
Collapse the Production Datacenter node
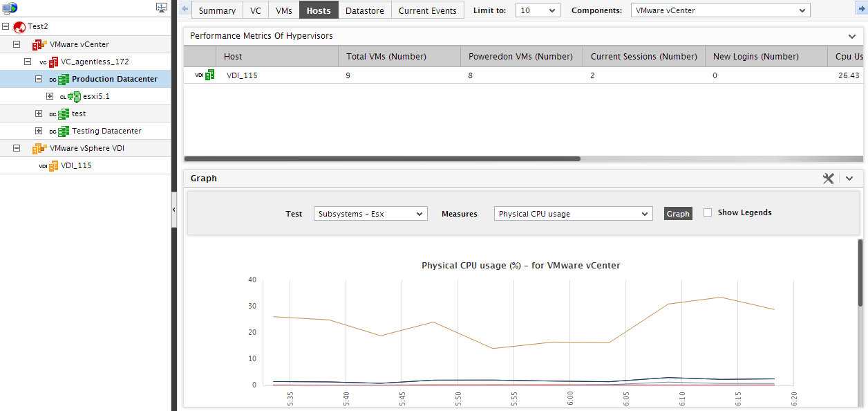tap(39, 79)
